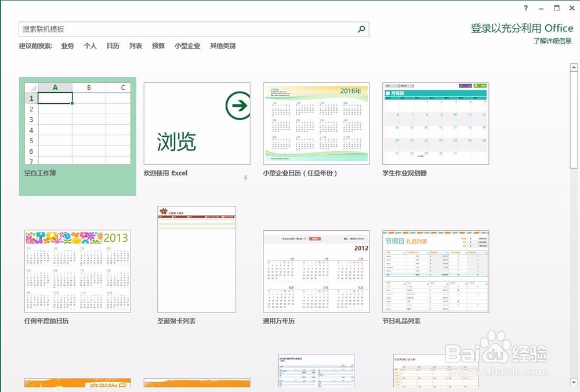
Task: Click the vertical scrollbar thumb
Action: click(x=574, y=120)
